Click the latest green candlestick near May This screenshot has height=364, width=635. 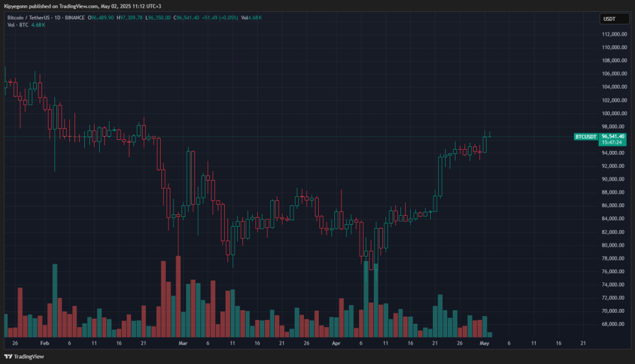490,136
